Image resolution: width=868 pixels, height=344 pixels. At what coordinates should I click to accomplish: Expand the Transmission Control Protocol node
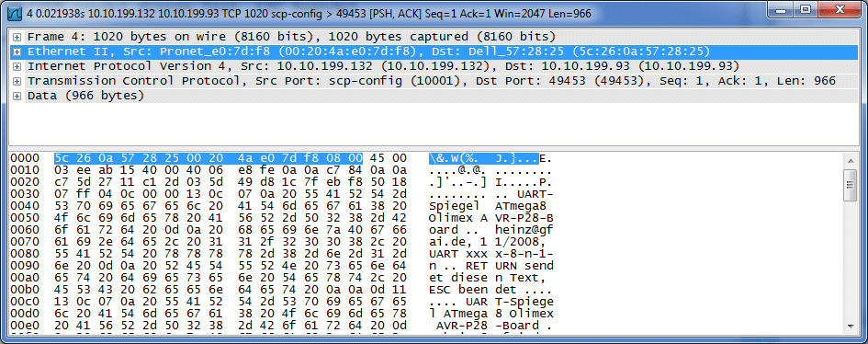point(17,82)
